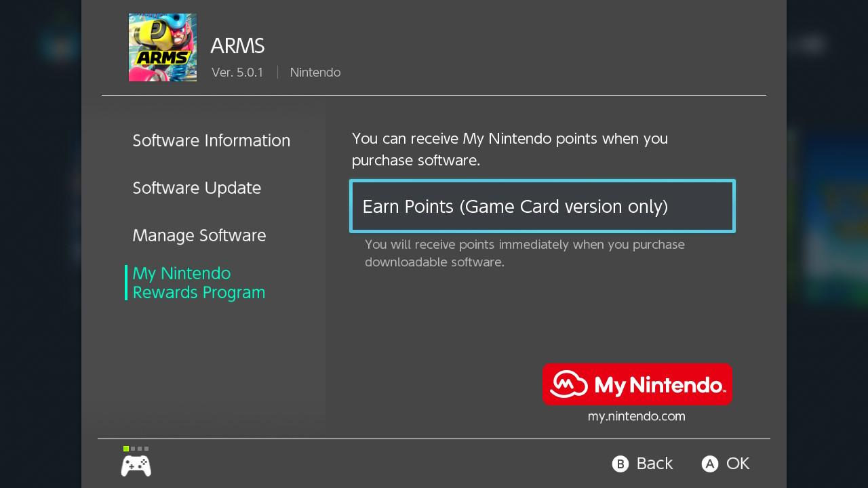
Task: Open the Manage Software section
Action: click(199, 235)
